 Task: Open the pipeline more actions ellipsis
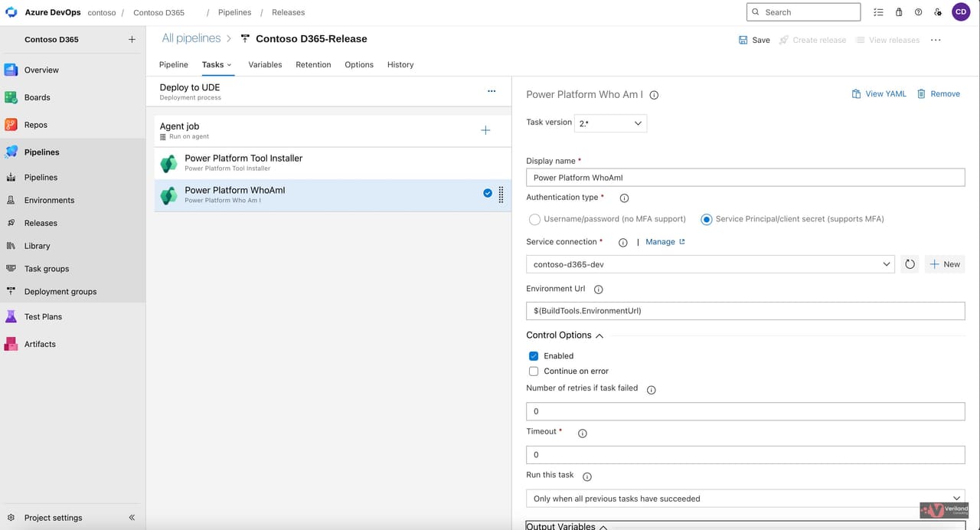pyautogui.click(x=936, y=40)
